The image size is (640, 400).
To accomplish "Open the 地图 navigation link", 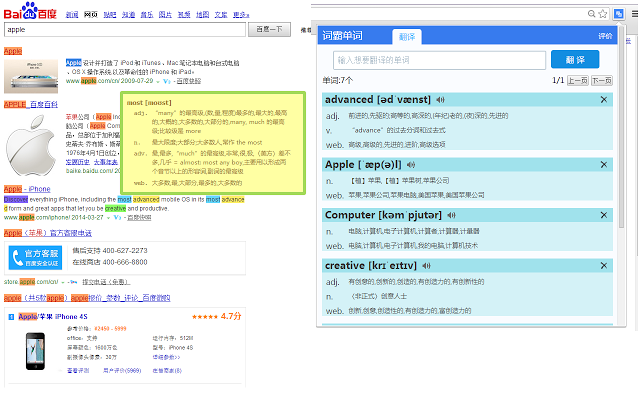I will pyautogui.click(x=202, y=15).
